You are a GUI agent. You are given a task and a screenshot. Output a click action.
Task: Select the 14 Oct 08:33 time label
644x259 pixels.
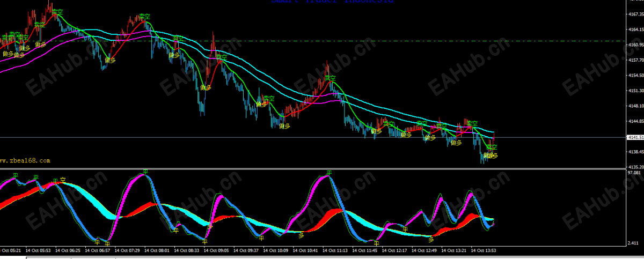click(x=187, y=250)
